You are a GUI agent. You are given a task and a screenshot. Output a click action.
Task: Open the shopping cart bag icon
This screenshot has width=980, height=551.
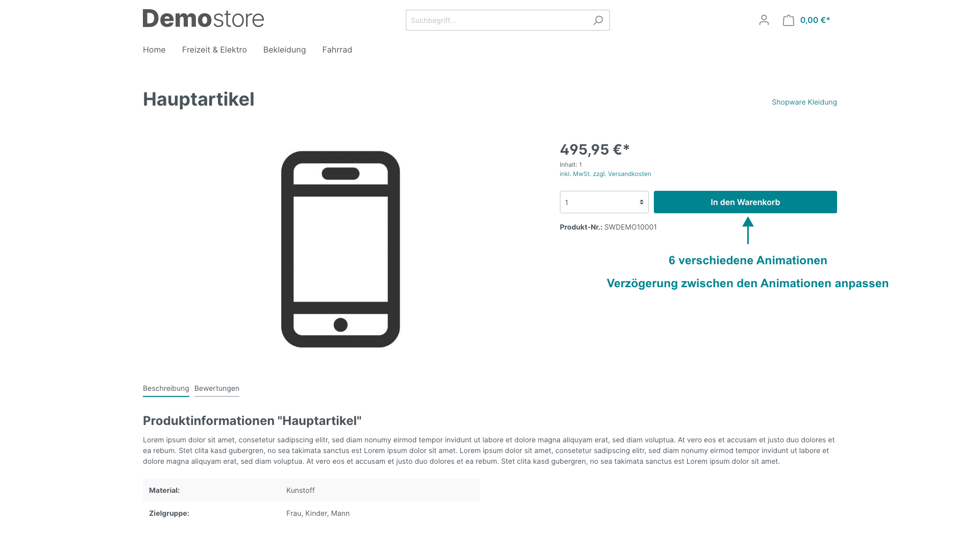click(x=789, y=20)
